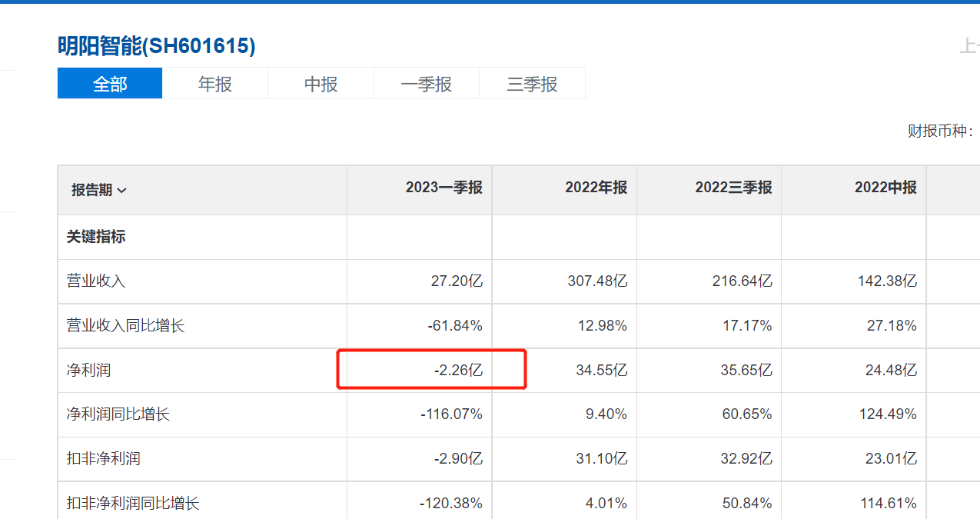
Task: Click the 2022年报 column header
Action: click(596, 187)
